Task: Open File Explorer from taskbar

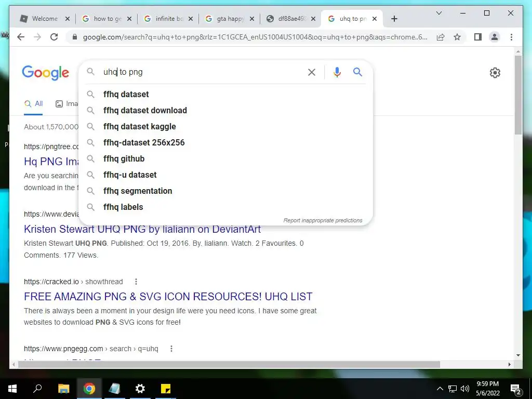Action: 63,389
